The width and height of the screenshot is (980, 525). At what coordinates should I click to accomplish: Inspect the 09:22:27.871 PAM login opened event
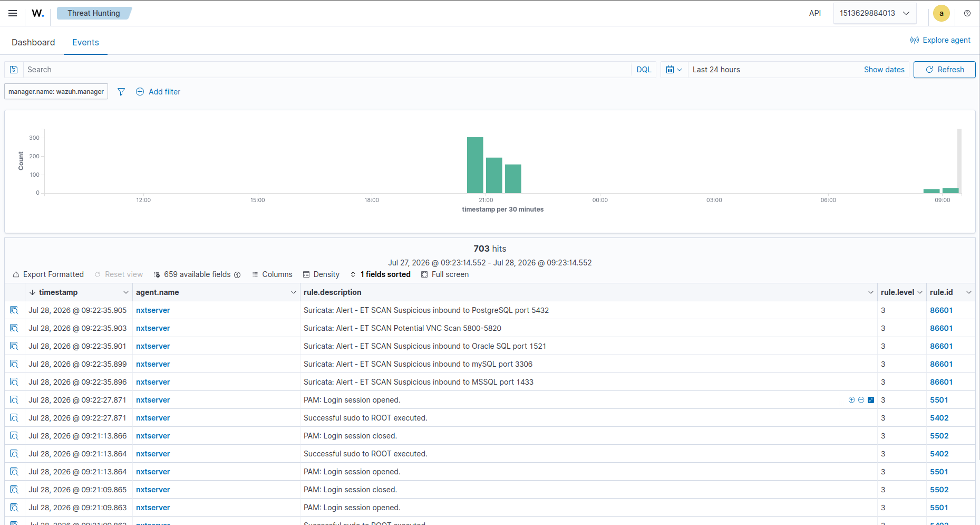14,400
